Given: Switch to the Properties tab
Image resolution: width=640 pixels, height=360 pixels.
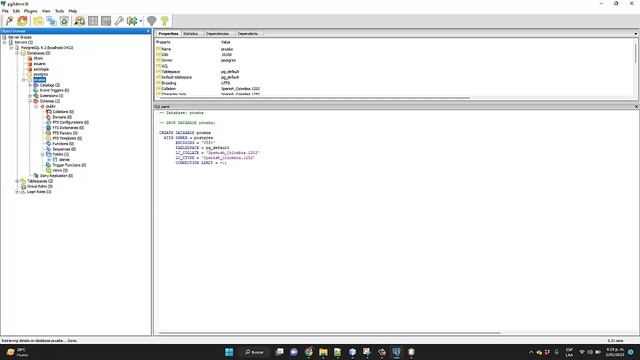Looking at the screenshot, I should pyautogui.click(x=168, y=33).
